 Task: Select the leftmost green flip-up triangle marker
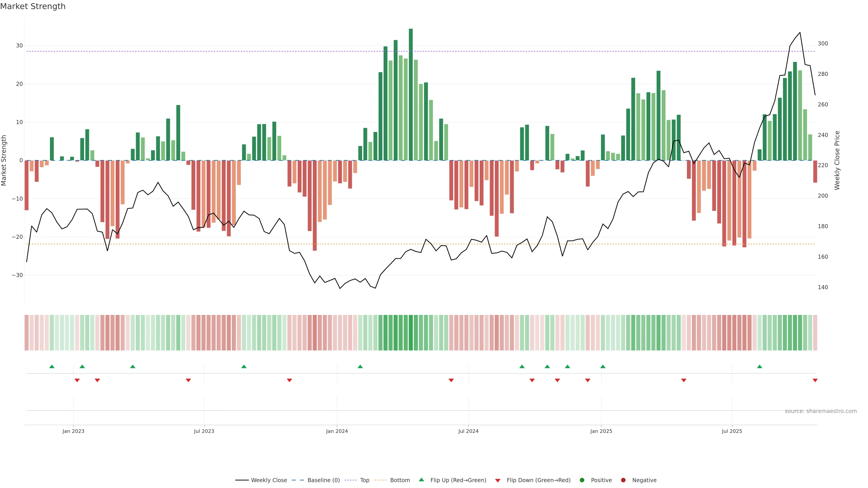[52, 366]
